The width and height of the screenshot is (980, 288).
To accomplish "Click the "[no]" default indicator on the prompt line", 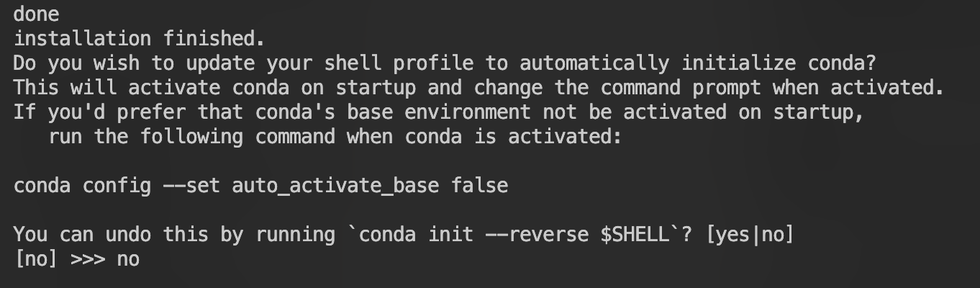I will (x=35, y=259).
